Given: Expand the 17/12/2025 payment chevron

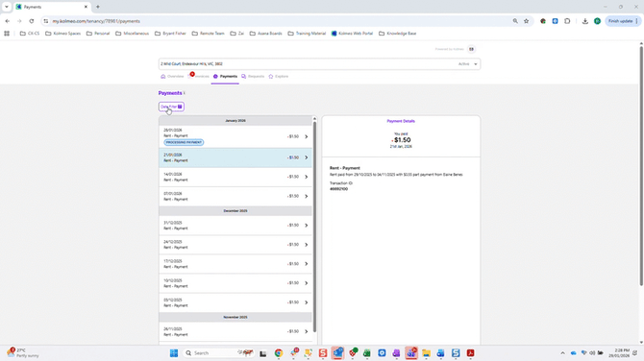Looking at the screenshot, I should [x=306, y=264].
